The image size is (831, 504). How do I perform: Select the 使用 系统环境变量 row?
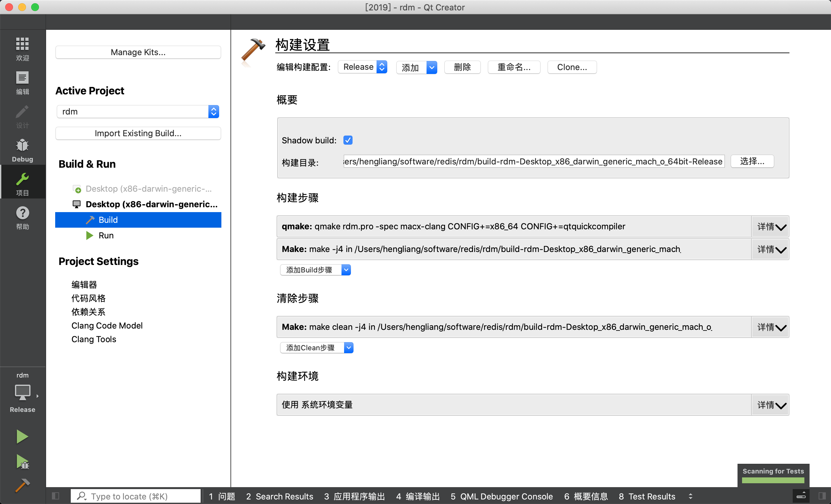coord(514,405)
